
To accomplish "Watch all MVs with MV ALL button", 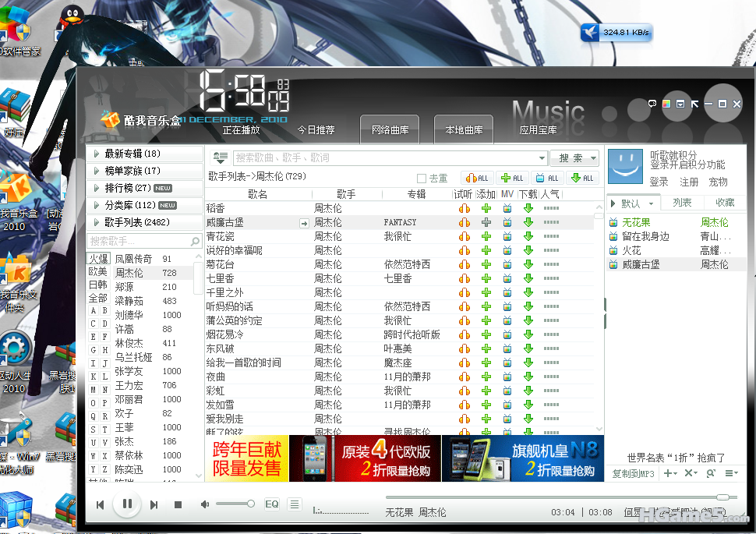I will (547, 178).
